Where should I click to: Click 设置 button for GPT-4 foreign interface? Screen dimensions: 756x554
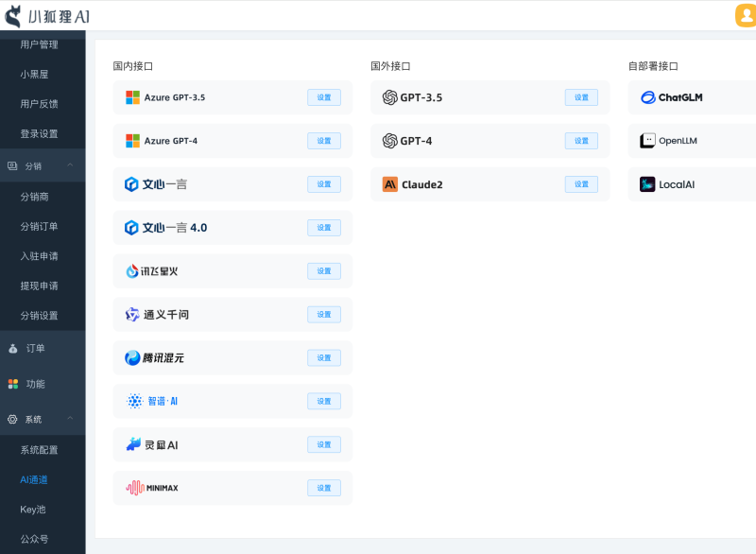[581, 141]
